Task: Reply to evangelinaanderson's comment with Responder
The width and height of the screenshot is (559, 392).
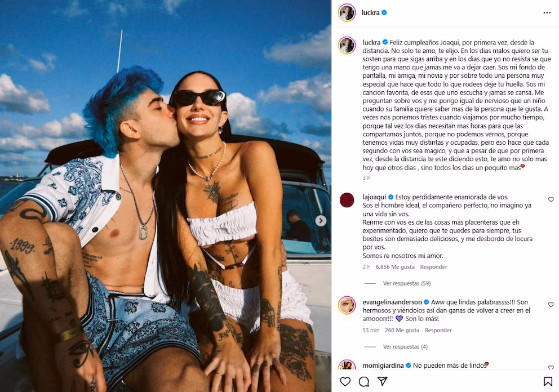Action: coord(438,331)
